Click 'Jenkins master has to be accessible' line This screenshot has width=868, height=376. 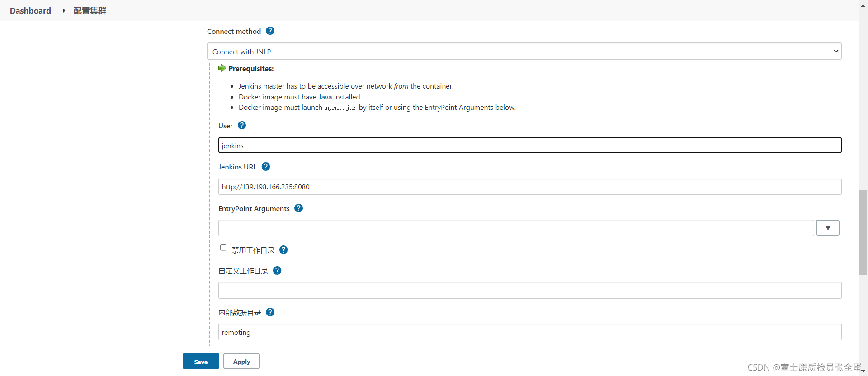coord(346,86)
